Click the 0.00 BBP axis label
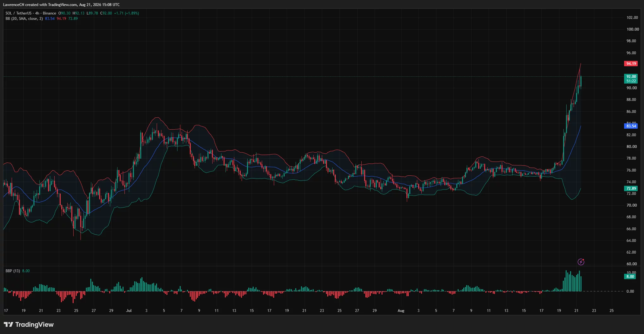This screenshot has width=644, height=334. pos(630,291)
